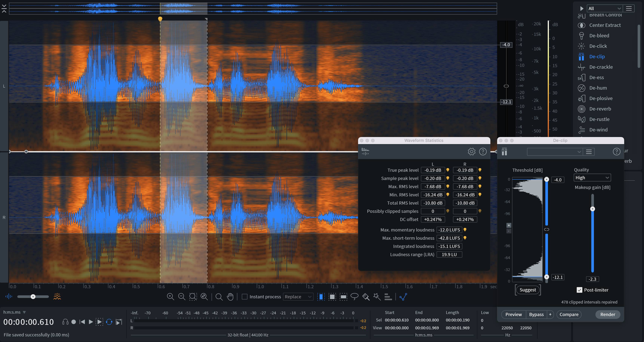This screenshot has height=342, width=644.
Task: Click the plus next to Bypass
Action: click(550, 314)
